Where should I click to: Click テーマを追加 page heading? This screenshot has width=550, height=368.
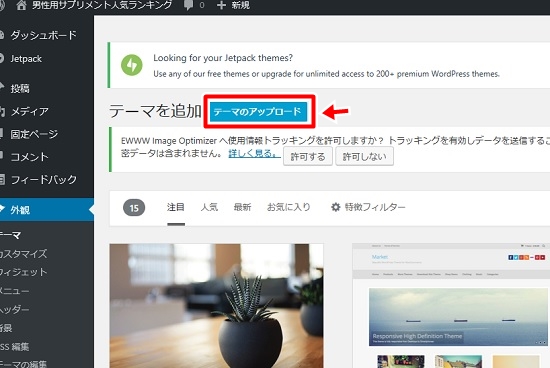pos(155,112)
